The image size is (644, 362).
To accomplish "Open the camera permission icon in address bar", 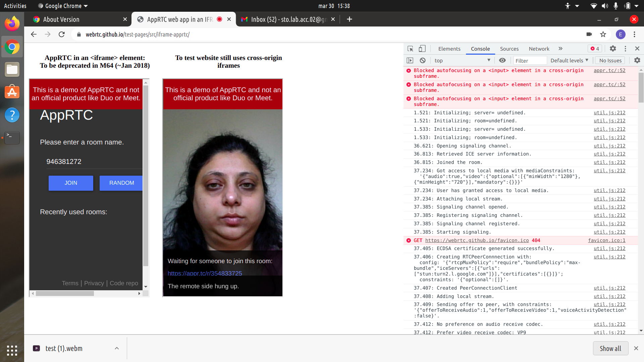I will coord(589,34).
